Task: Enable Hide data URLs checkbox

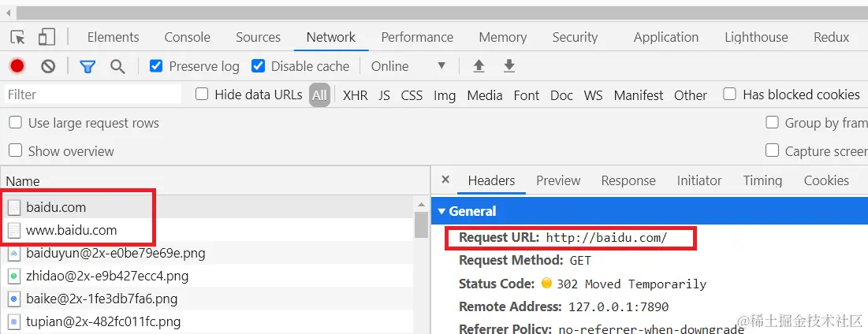Action: [202, 95]
